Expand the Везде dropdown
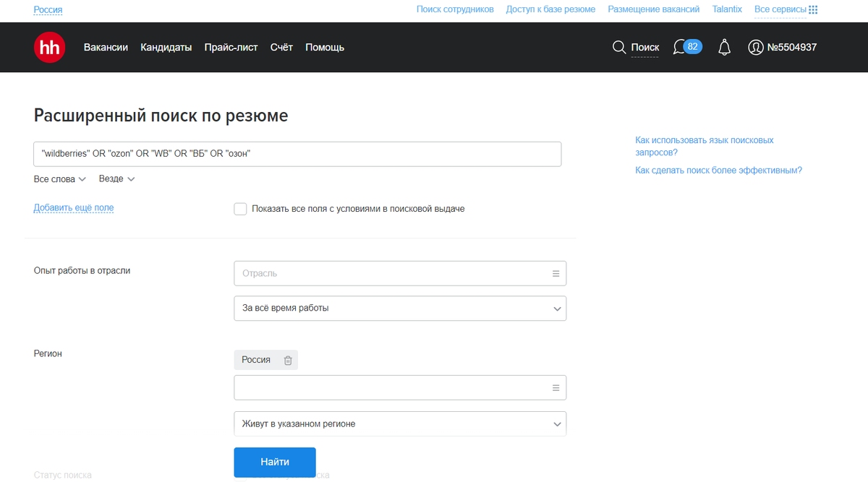This screenshot has width=868, height=482. point(116,178)
